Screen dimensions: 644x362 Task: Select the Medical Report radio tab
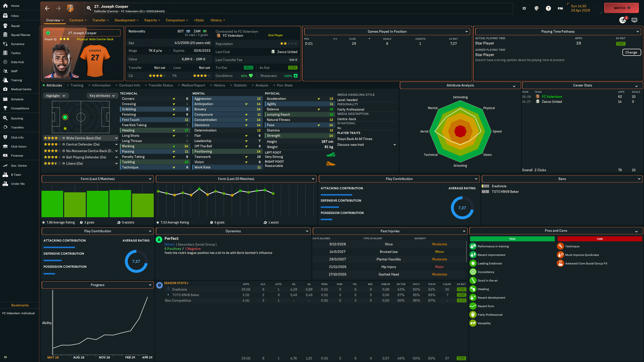tap(193, 85)
